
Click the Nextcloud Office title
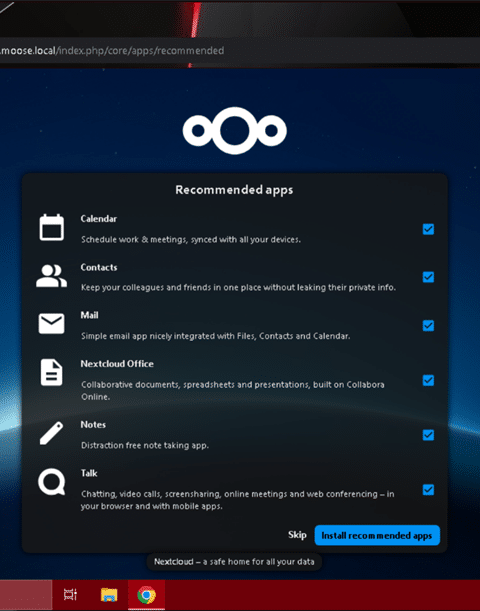point(117,364)
